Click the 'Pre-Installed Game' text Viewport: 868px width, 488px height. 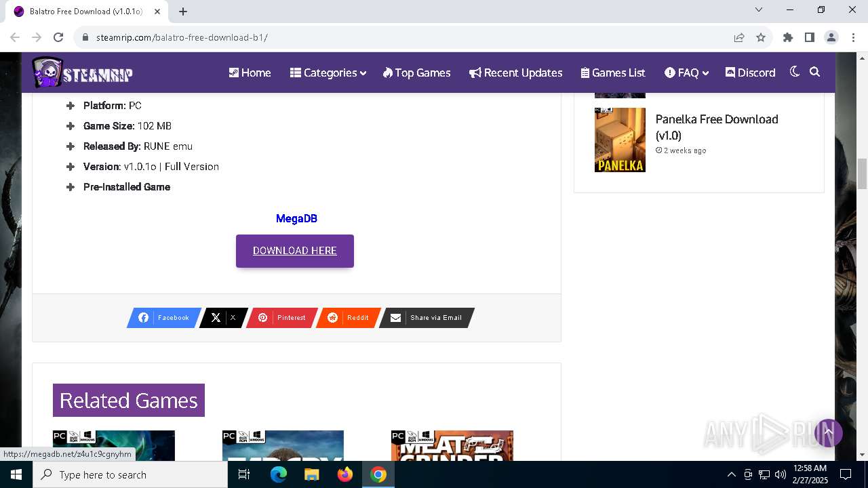tap(127, 187)
